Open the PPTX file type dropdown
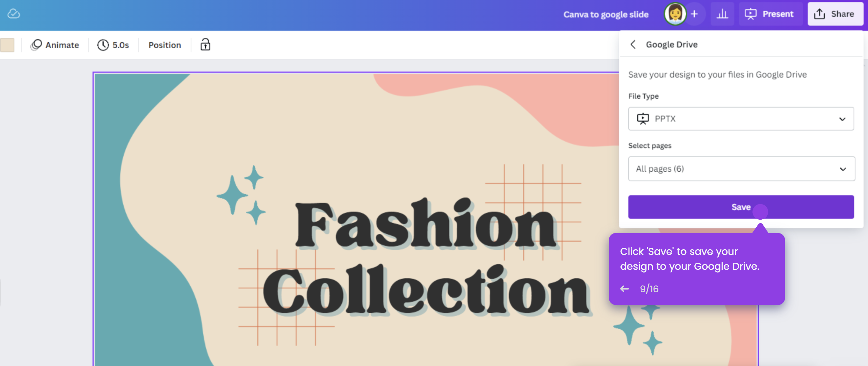Screen dimensions: 868x366 (741, 119)
